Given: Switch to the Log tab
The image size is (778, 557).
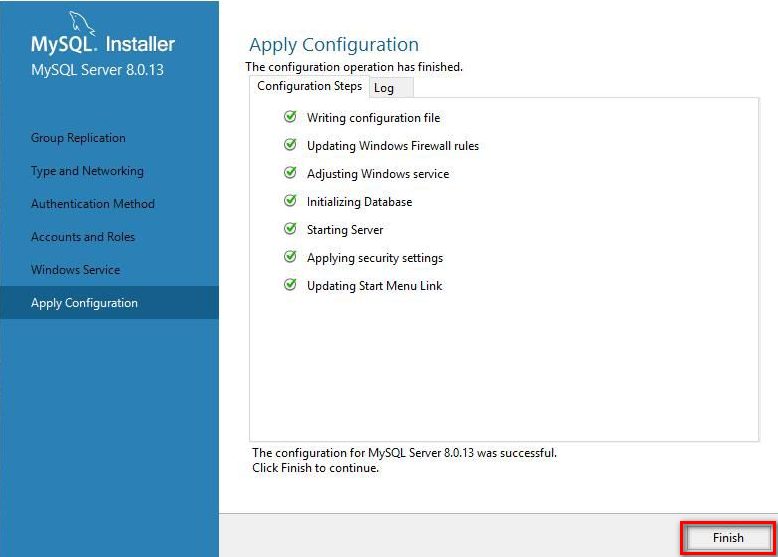Looking at the screenshot, I should click(x=391, y=88).
